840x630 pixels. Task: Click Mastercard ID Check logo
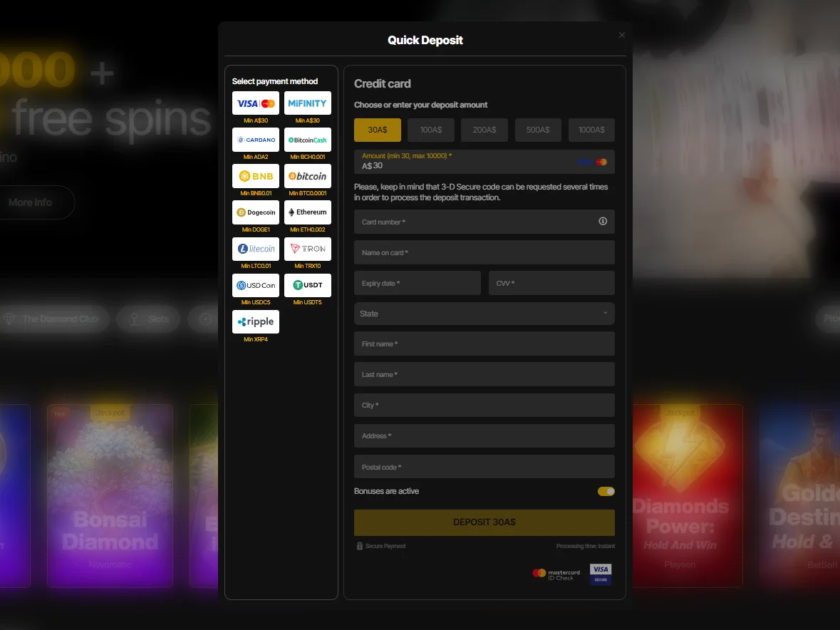556,574
